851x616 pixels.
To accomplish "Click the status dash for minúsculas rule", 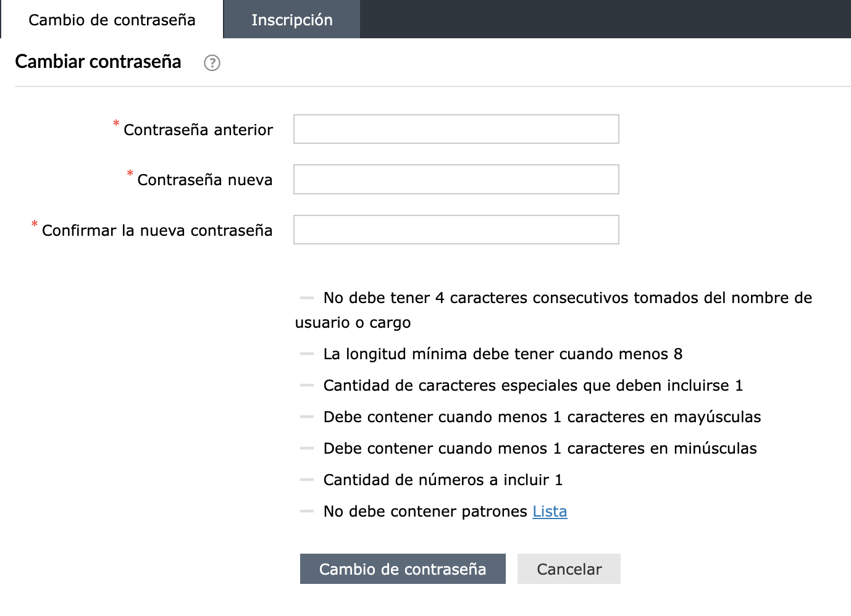I will [x=307, y=449].
